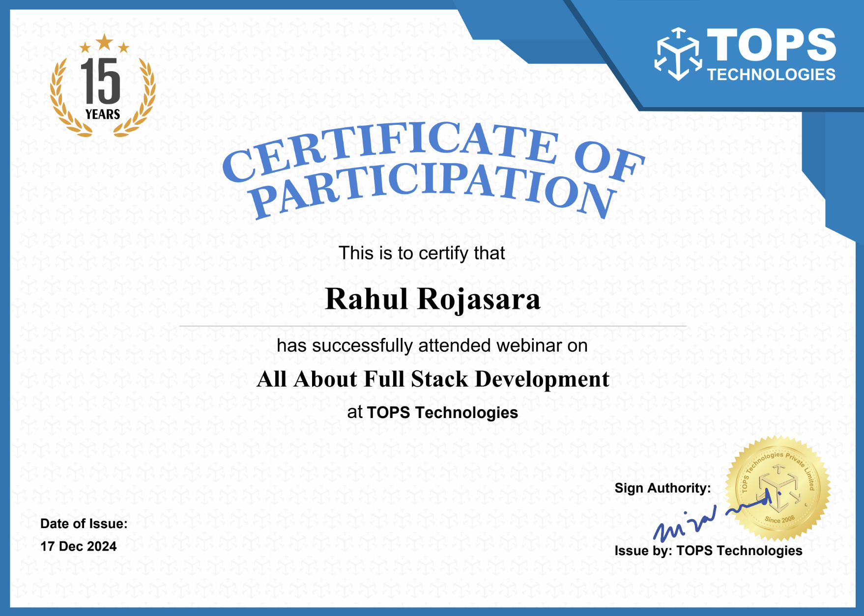Click 'at TOPS Technologies' line
864x616 pixels.
pyautogui.click(x=432, y=412)
